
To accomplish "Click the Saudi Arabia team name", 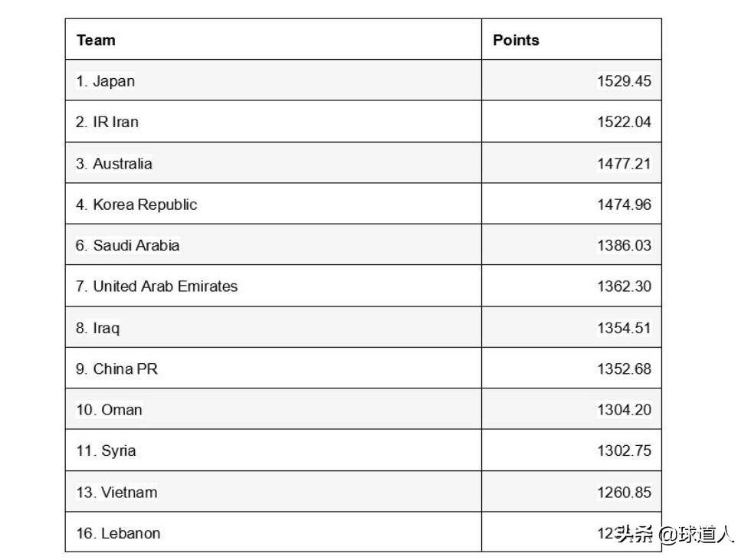I will pyautogui.click(x=128, y=245).
